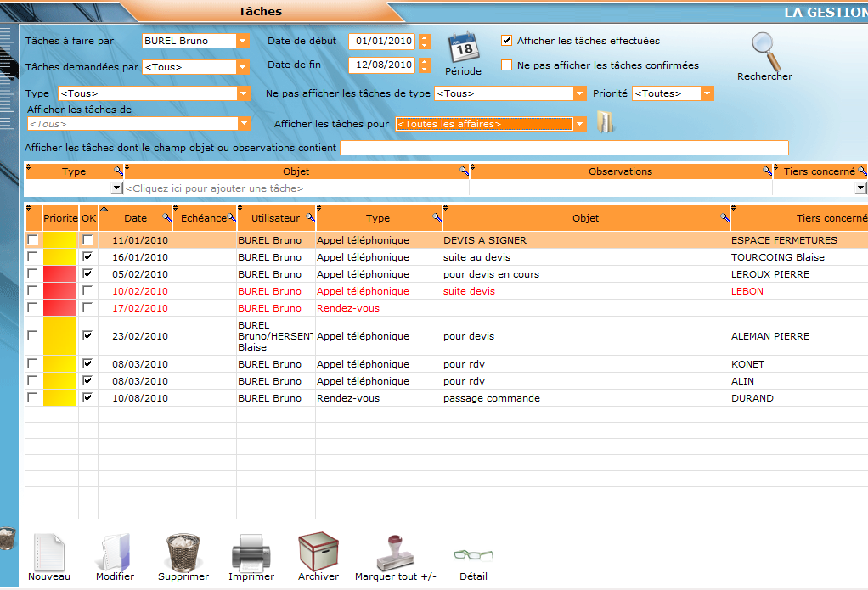Click search icon in upper Tiers concerné header
Screen dimensions: 868x590
pos(862,171)
